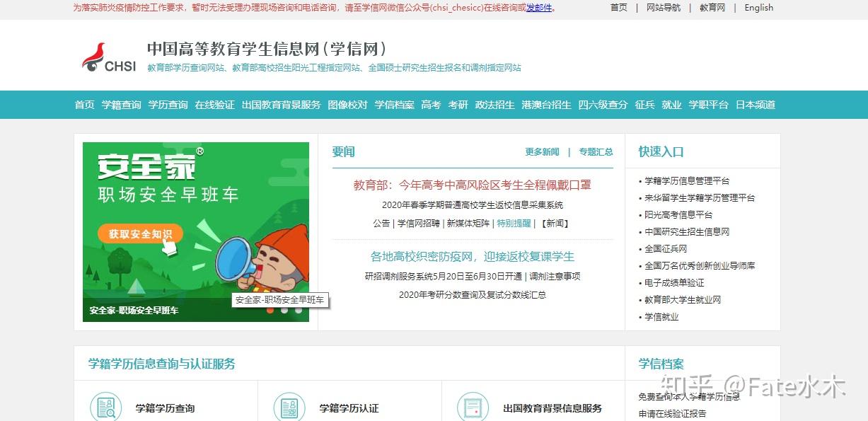Open 全国征兵网 quick entry

pyautogui.click(x=666, y=249)
